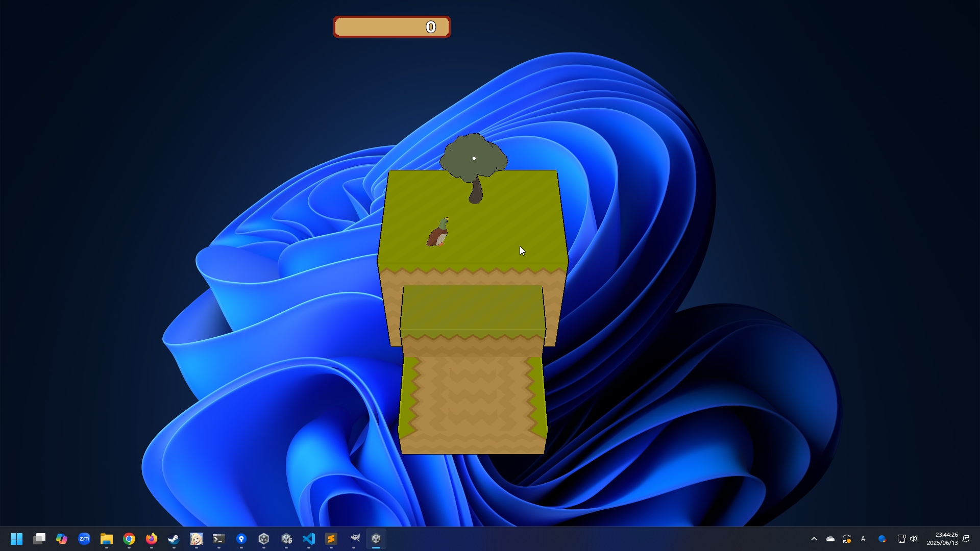Open the volume speaker control in tray
980x551 pixels.
(x=914, y=539)
